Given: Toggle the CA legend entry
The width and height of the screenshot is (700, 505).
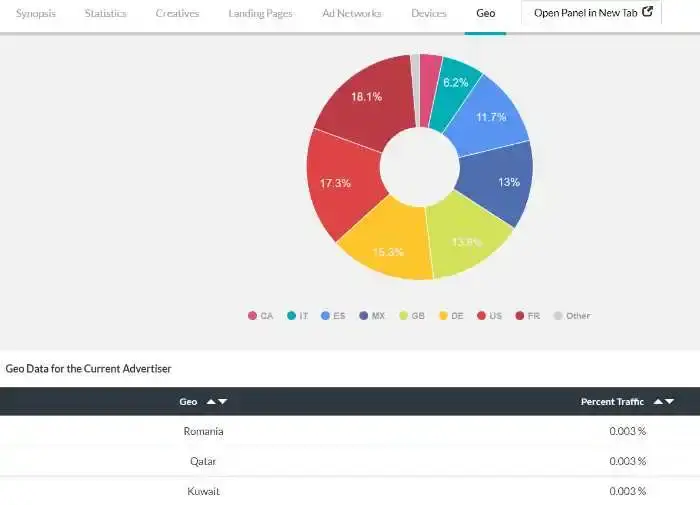Looking at the screenshot, I should click(x=260, y=316).
